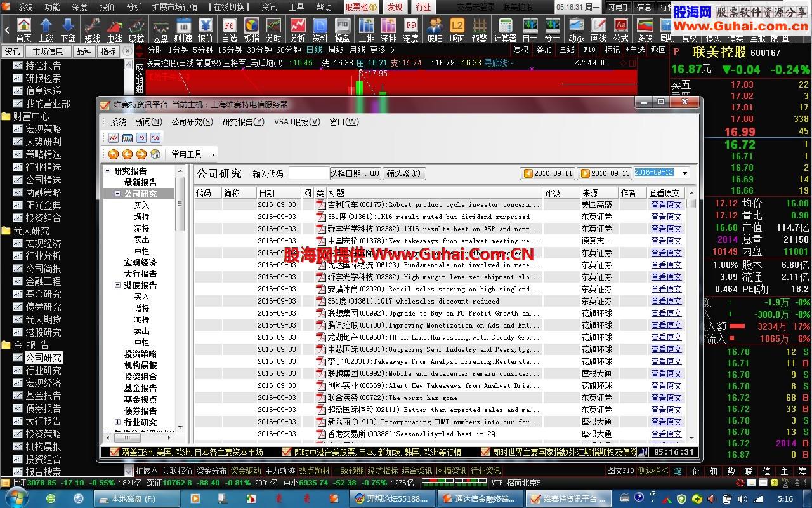This screenshot has width=812, height=508.
Task: Collapse the 财富中心 folder in sidebar
Action: click(x=6, y=116)
